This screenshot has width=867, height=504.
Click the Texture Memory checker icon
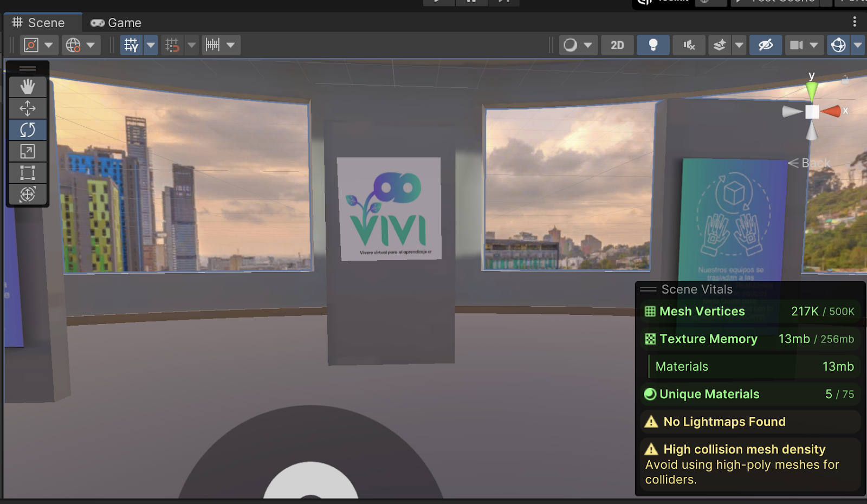point(650,339)
